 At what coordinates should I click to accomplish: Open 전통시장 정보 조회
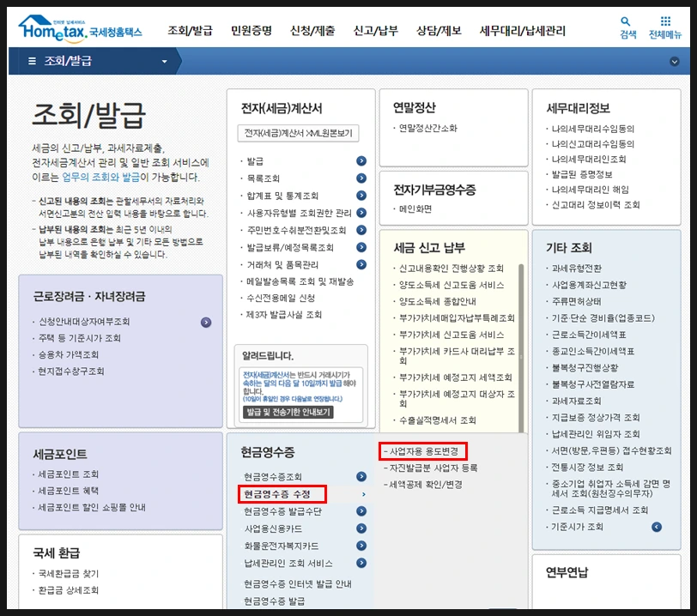[587, 468]
